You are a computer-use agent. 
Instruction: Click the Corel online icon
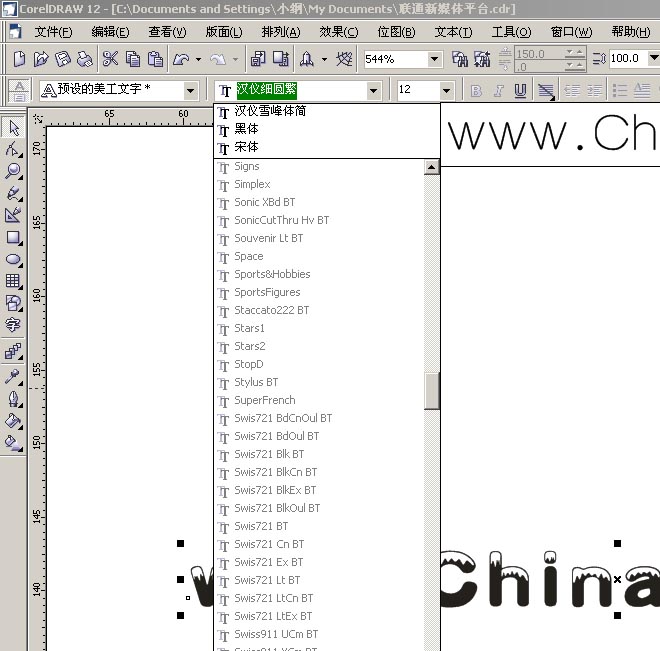pyautogui.click(x=344, y=59)
